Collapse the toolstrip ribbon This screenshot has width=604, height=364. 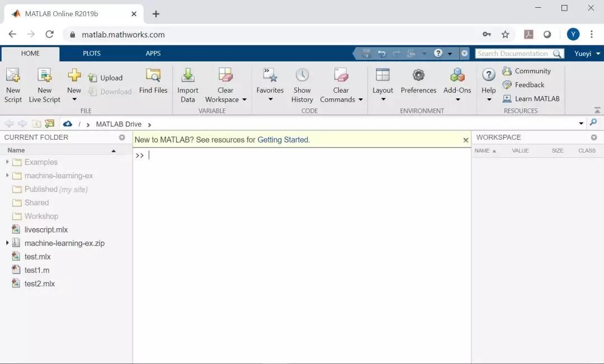[597, 110]
